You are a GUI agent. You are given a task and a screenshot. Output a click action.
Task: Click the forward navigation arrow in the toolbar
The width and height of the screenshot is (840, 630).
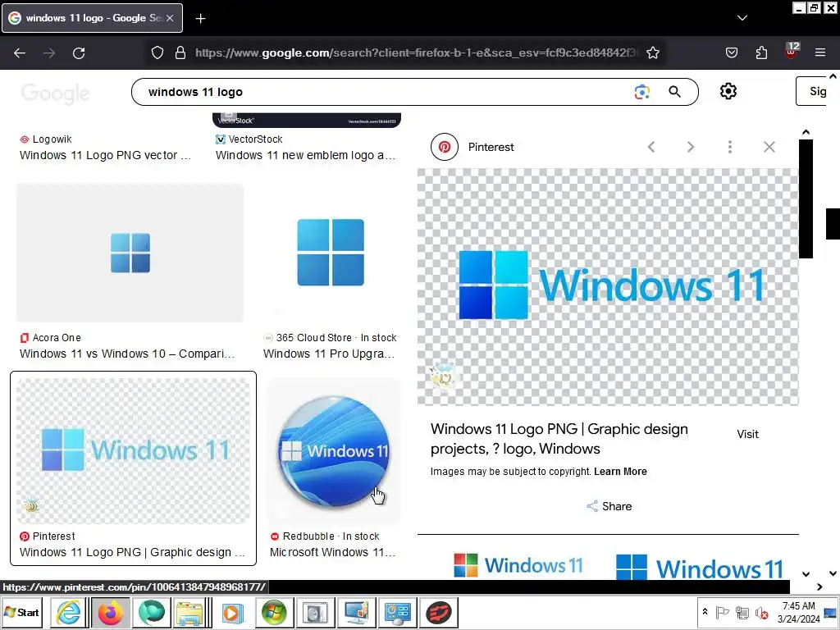pyautogui.click(x=49, y=53)
